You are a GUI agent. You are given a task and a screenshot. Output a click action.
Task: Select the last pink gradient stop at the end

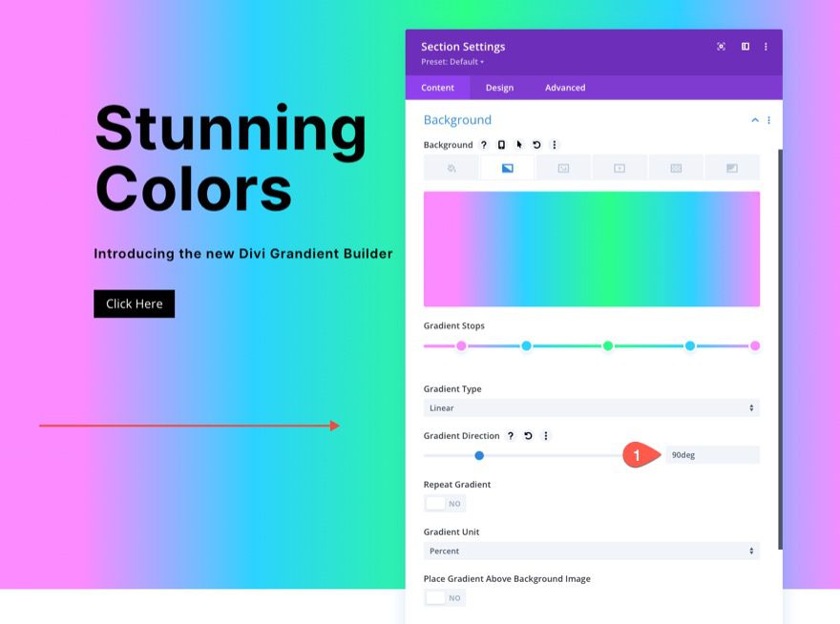pos(755,346)
